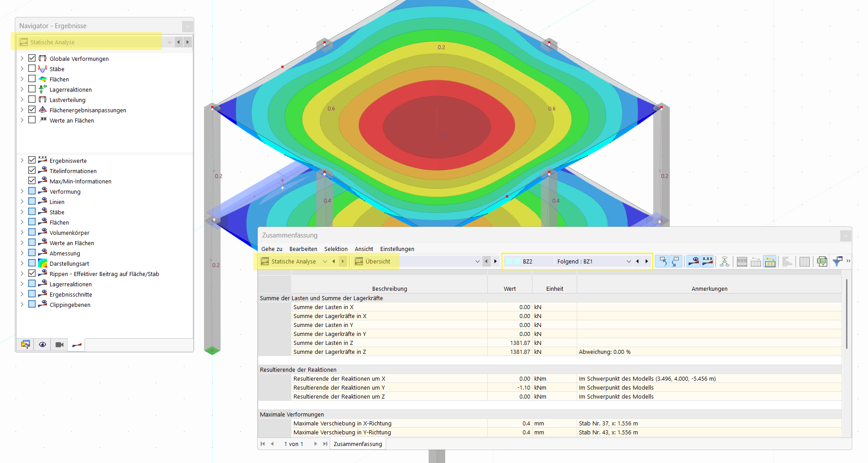Go to previous load case BZ arrow

(x=638, y=261)
